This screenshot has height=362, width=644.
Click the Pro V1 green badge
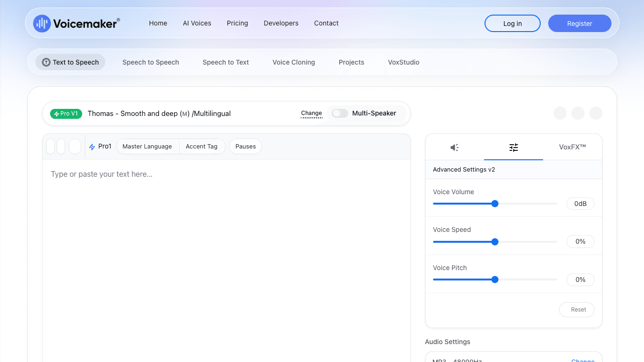pyautogui.click(x=66, y=114)
